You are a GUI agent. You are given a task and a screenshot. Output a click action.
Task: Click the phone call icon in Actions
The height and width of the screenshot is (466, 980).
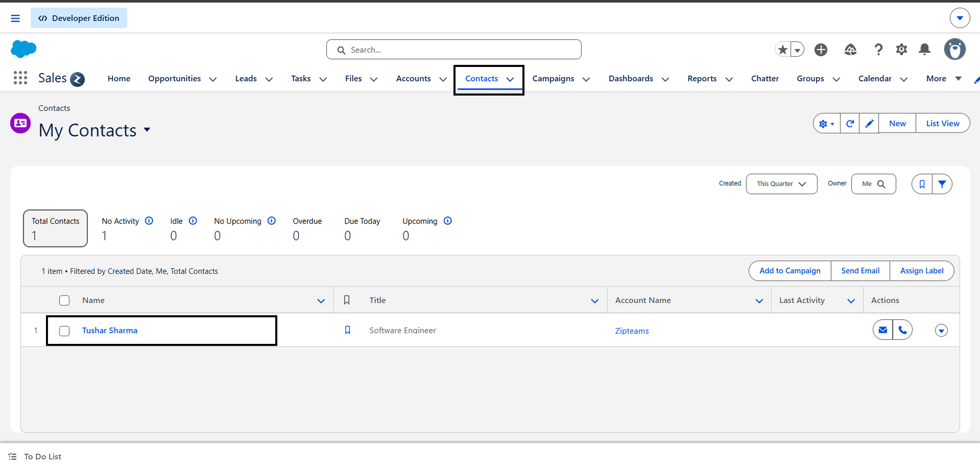[902, 330]
